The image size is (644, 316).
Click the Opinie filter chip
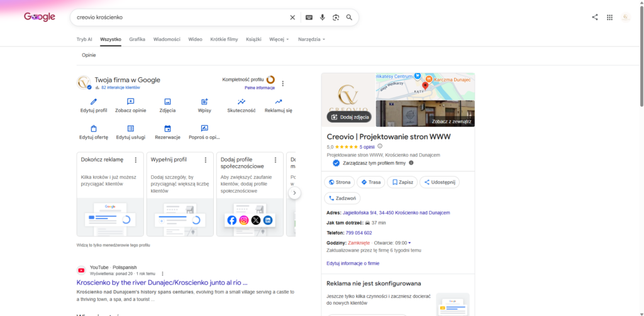point(89,55)
